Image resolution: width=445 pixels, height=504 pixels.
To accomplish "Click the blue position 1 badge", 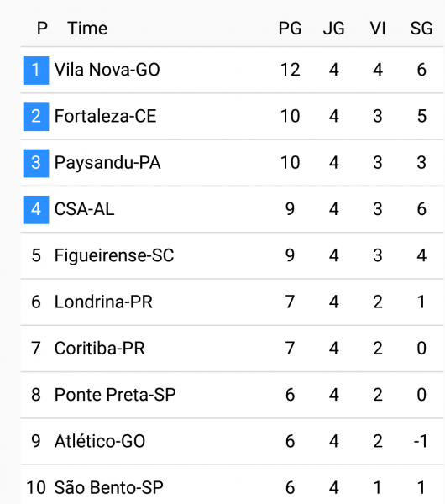I will (x=36, y=71).
